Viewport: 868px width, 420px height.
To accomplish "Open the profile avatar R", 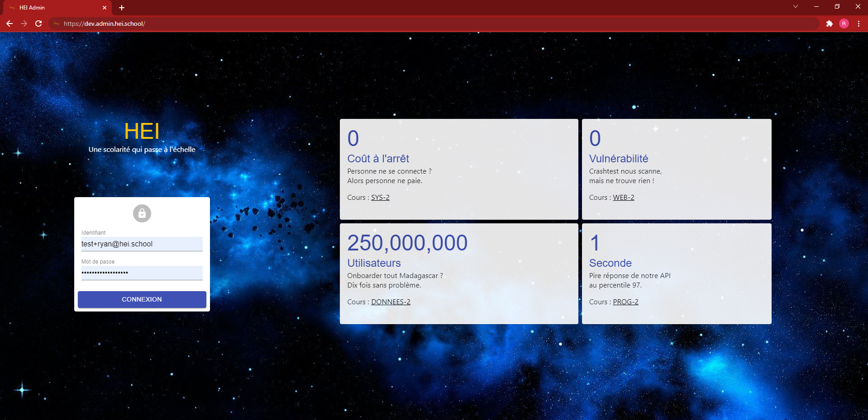I will [x=844, y=24].
